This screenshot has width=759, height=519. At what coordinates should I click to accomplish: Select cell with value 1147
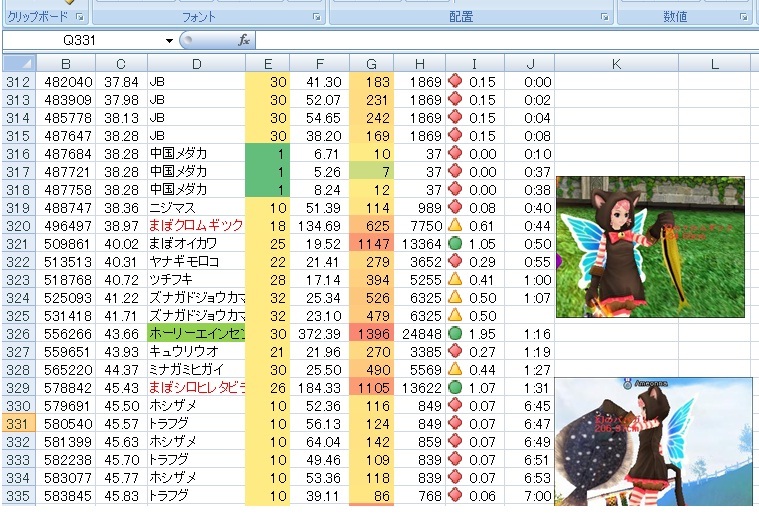point(371,244)
